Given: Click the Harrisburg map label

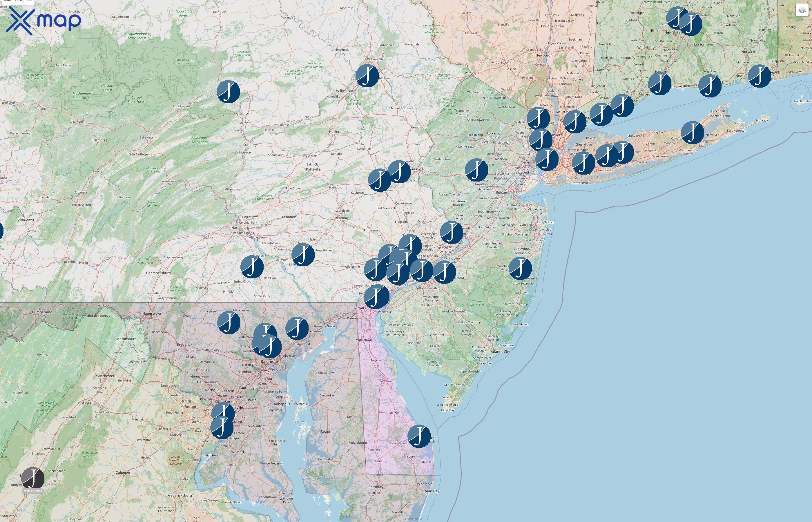Looking at the screenshot, I should (x=240, y=227).
